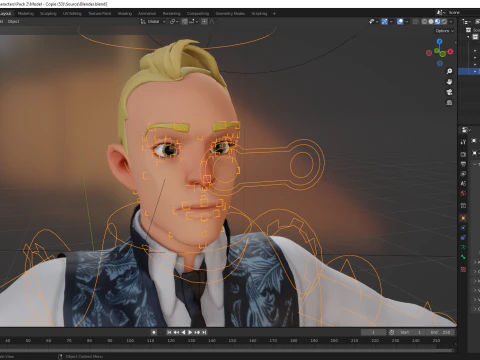
Task: Click the current frame number field
Action: tap(373, 332)
